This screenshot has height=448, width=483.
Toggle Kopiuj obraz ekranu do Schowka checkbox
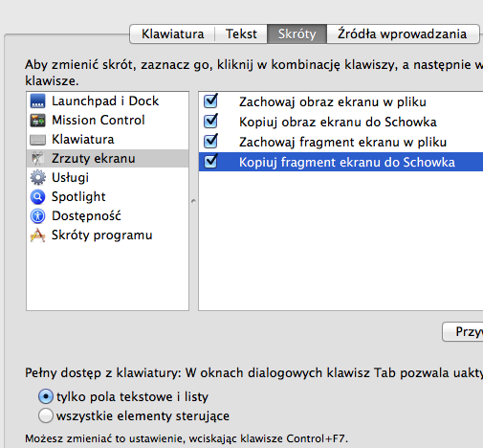(210, 122)
